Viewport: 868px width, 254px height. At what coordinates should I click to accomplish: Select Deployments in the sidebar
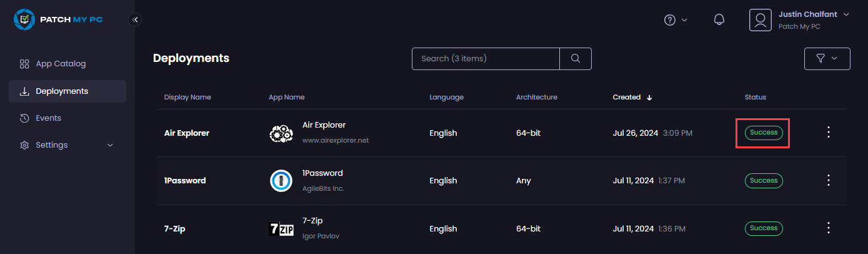(x=62, y=91)
